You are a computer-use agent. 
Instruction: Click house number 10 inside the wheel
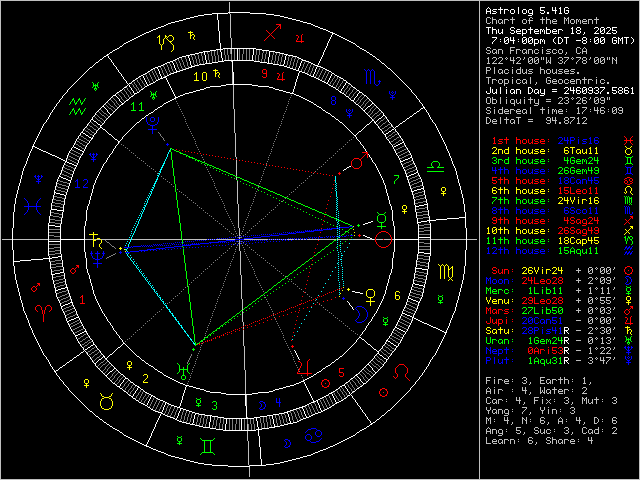(200, 76)
